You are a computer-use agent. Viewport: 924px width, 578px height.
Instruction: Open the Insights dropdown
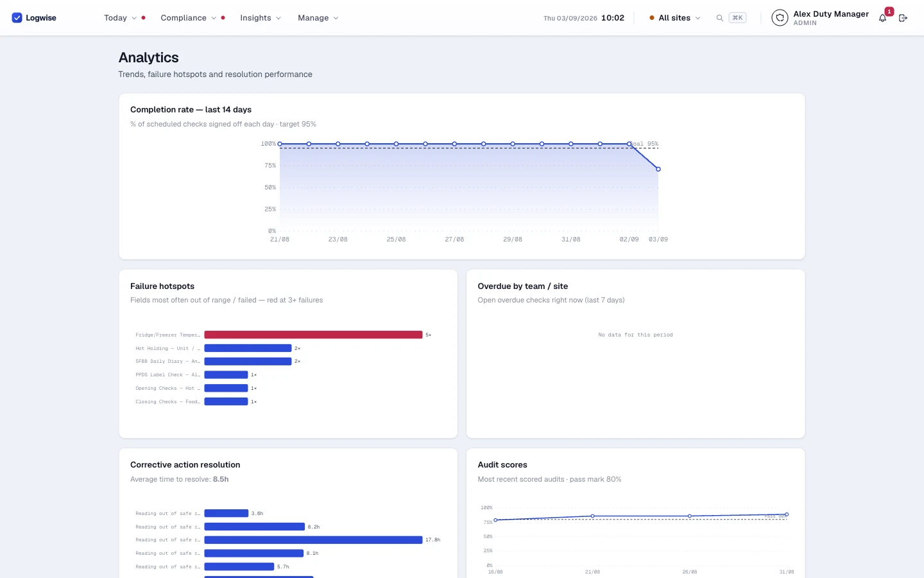(261, 18)
